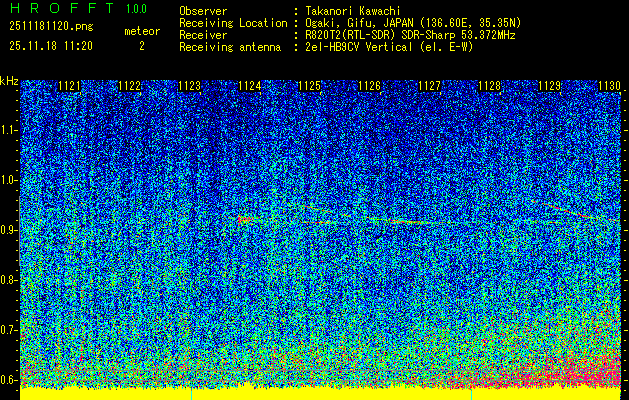Image resolution: width=629 pixels, height=400 pixels.
Task: Click the HROFFT program title
Action: [62, 8]
